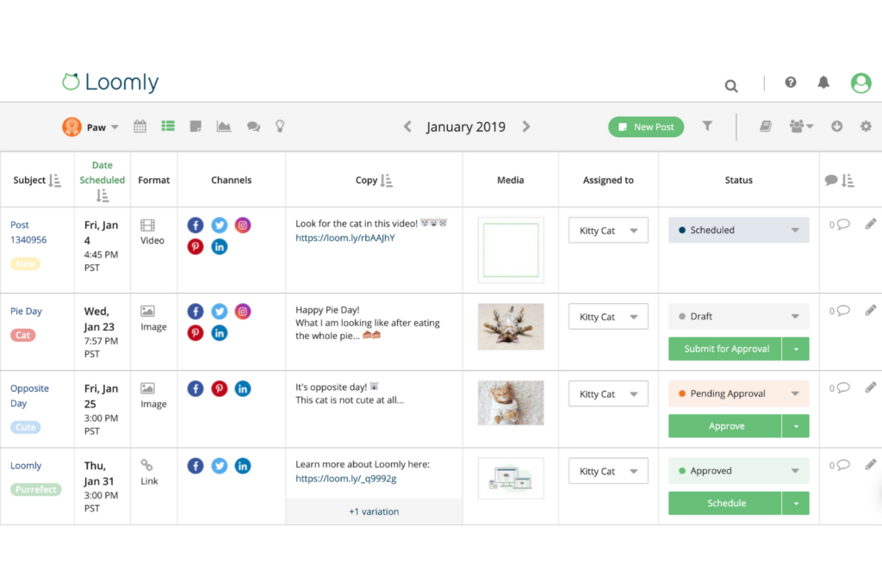Click Submit for Approval button

(x=725, y=349)
